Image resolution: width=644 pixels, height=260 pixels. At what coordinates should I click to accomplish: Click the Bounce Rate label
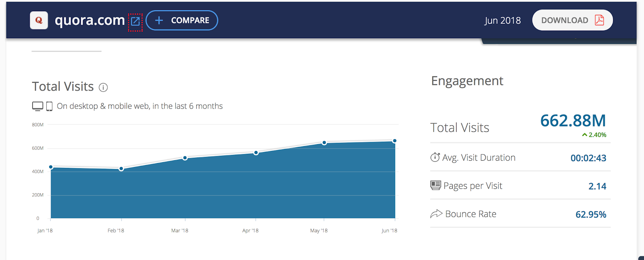(471, 214)
